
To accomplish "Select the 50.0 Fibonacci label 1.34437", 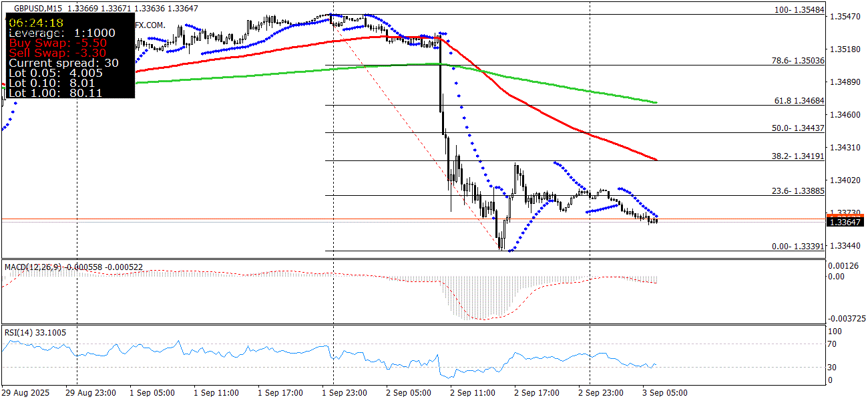I will pyautogui.click(x=799, y=128).
